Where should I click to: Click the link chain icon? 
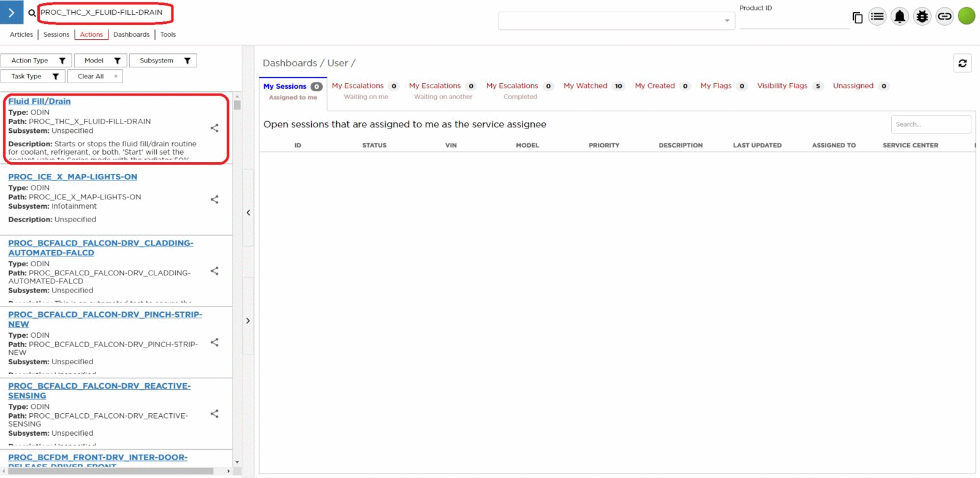click(944, 17)
